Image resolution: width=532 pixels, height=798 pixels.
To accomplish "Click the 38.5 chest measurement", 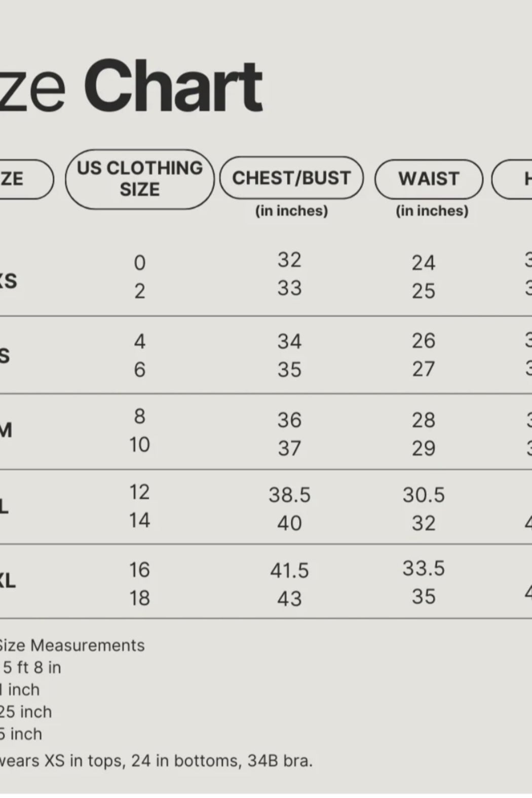I will [x=289, y=495].
